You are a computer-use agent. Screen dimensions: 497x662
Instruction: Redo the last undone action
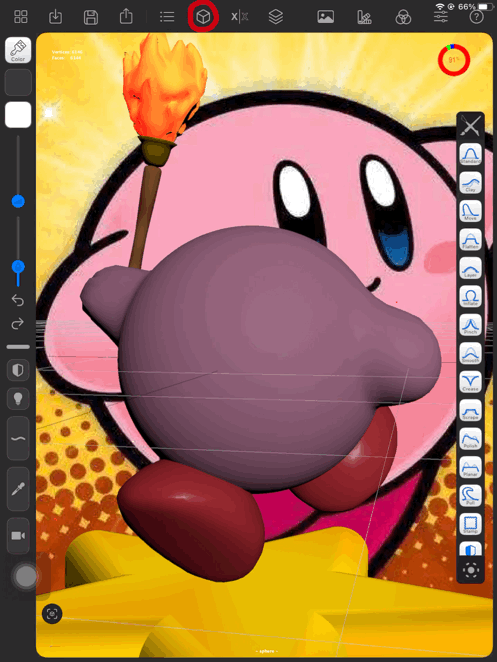(18, 324)
